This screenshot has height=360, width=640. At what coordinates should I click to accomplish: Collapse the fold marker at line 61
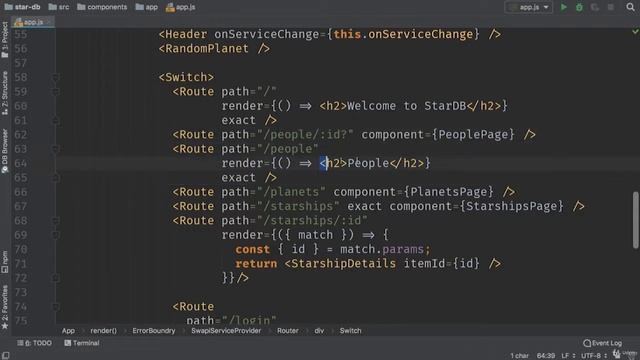tap(56, 120)
